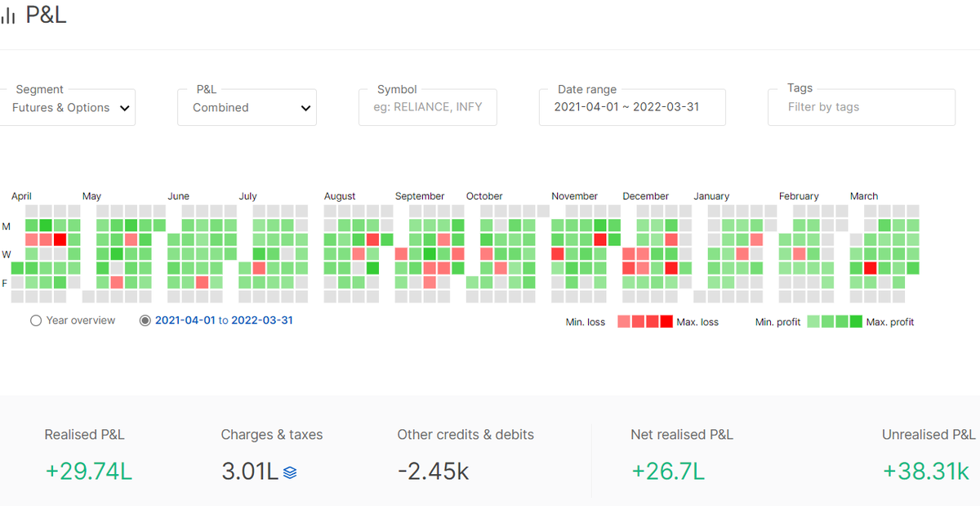Screen dimensions: 980x506
Task: Click the only pink loss cell in February
Action: point(800,253)
